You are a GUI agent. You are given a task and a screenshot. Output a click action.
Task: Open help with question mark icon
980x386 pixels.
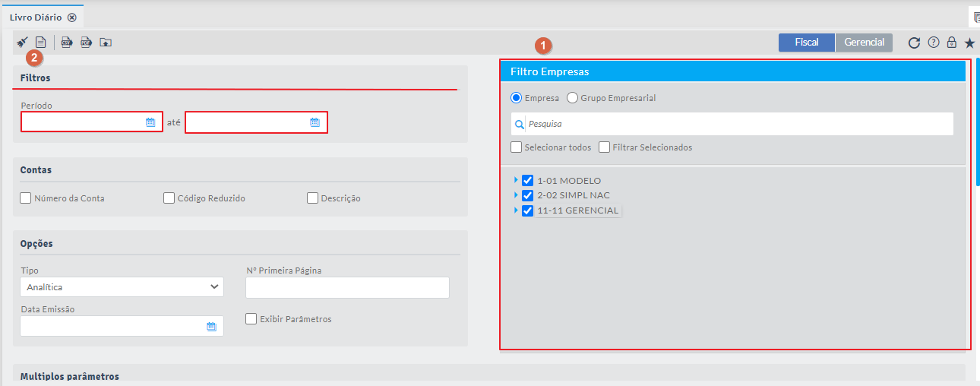coord(934,43)
